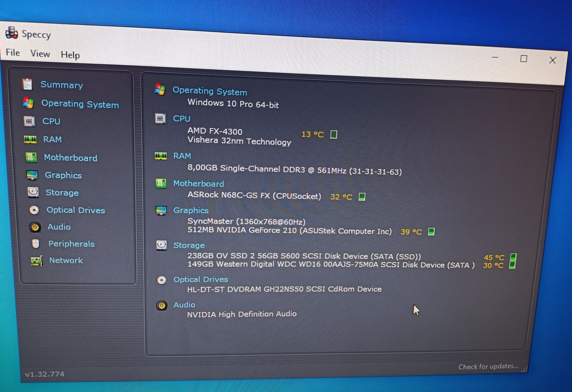572x392 pixels.
Task: Click the Peripherals mouse icon in sidebar
Action: 36,244
